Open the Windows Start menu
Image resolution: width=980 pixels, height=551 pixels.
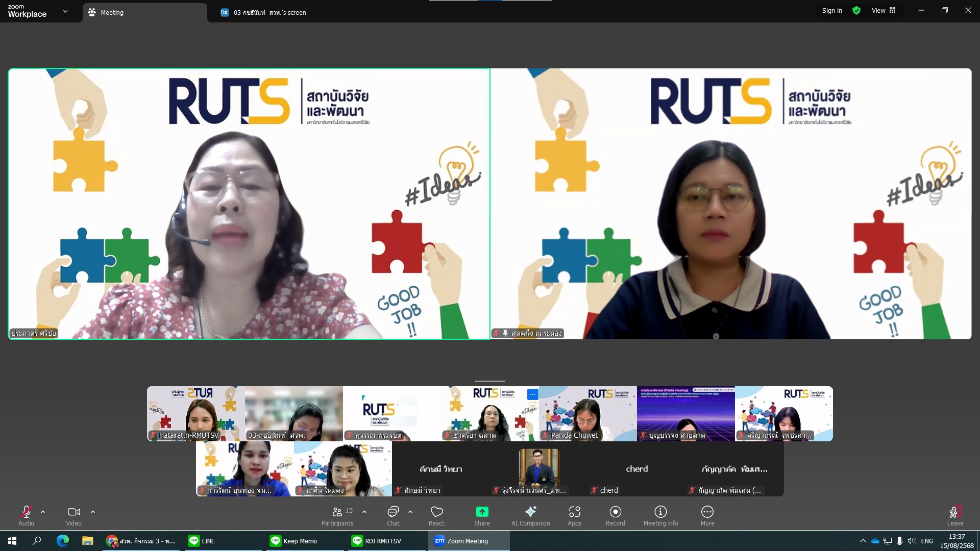click(12, 541)
